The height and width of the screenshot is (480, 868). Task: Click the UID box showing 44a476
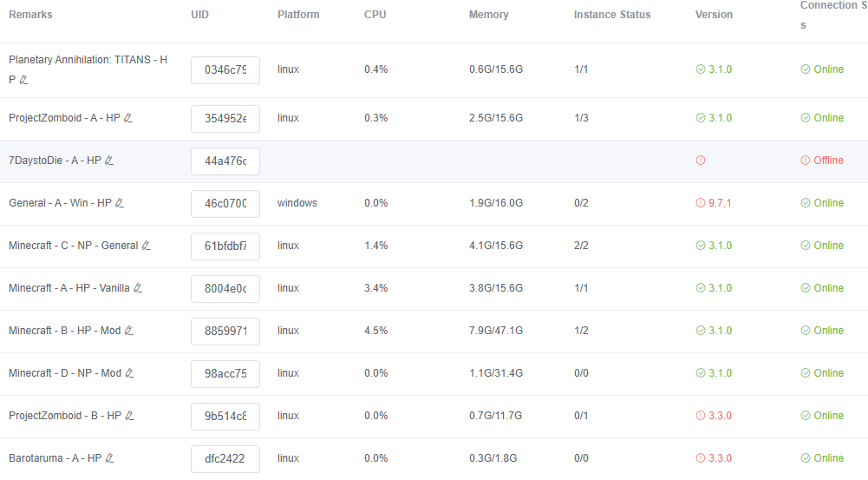tap(225, 161)
